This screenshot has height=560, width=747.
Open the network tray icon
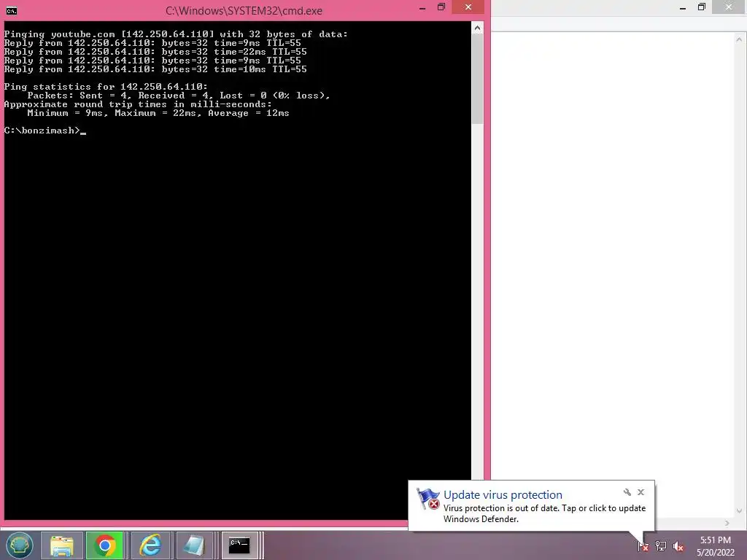(x=661, y=546)
